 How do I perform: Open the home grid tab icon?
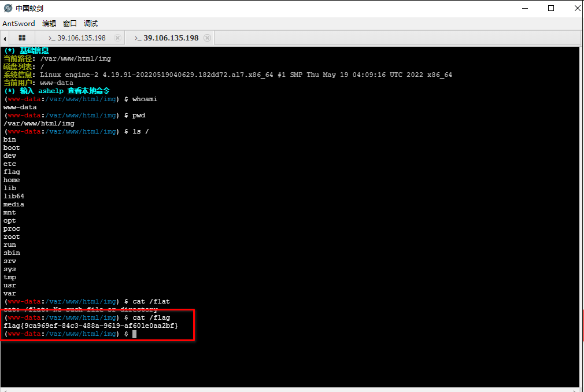point(22,38)
